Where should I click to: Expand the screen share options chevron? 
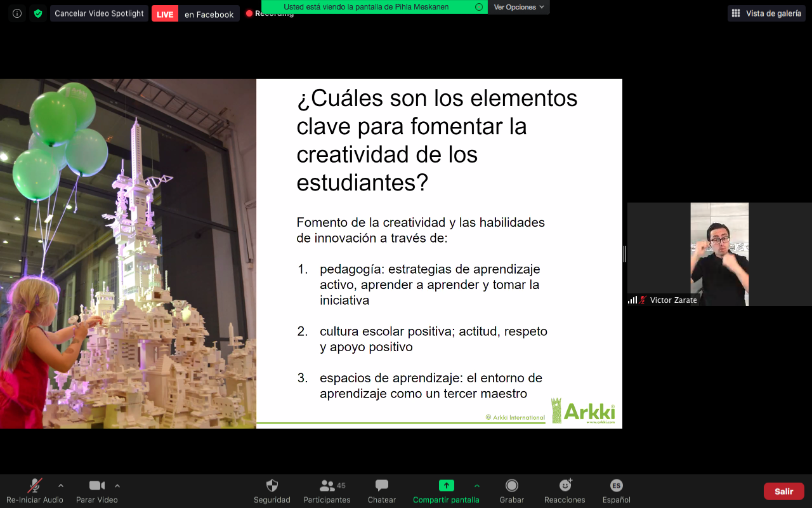477,486
